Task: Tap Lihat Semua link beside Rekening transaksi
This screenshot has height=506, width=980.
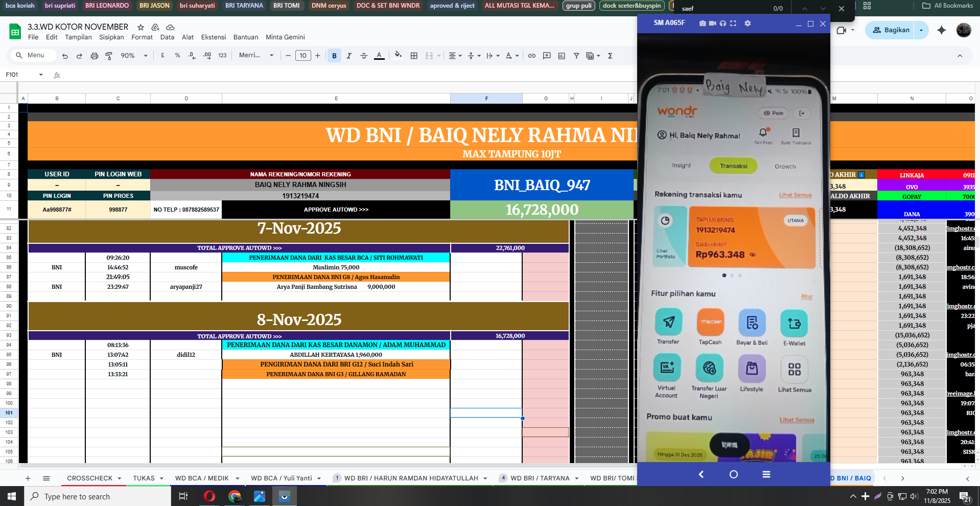Action: (795, 195)
